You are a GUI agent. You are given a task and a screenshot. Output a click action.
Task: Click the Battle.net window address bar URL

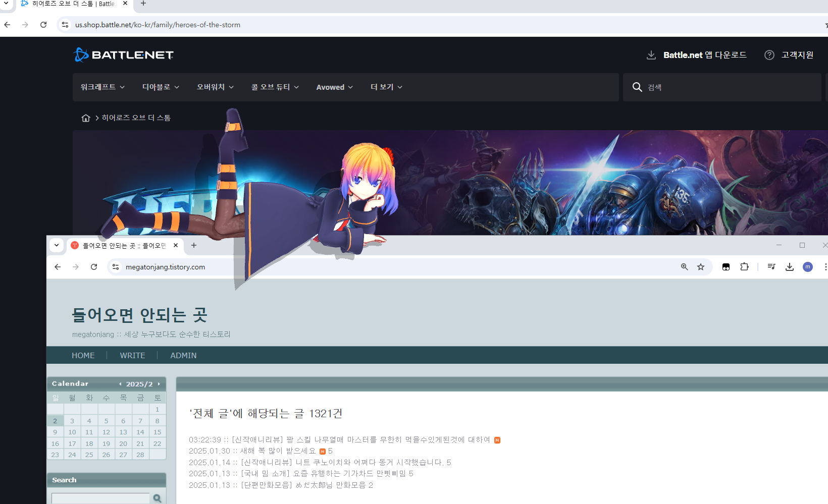[x=158, y=25]
